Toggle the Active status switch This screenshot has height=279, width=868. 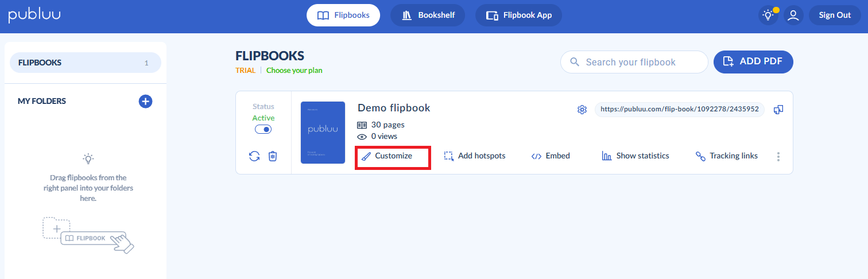263,130
